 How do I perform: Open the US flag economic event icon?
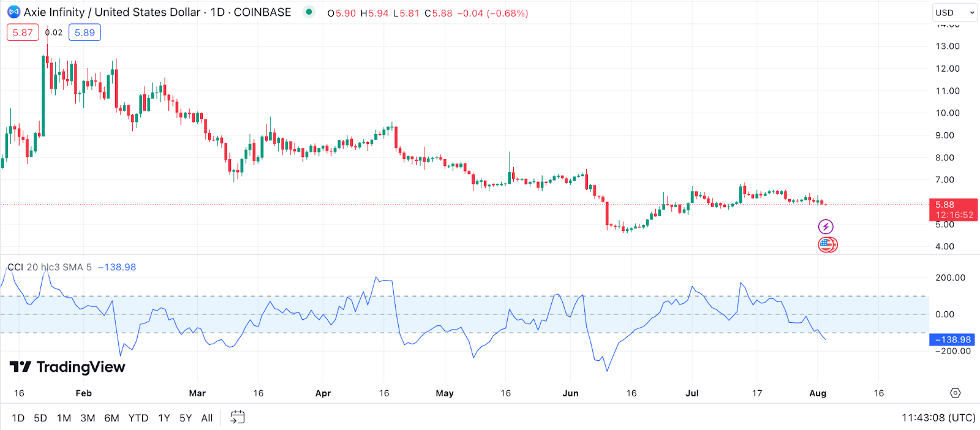coord(827,245)
